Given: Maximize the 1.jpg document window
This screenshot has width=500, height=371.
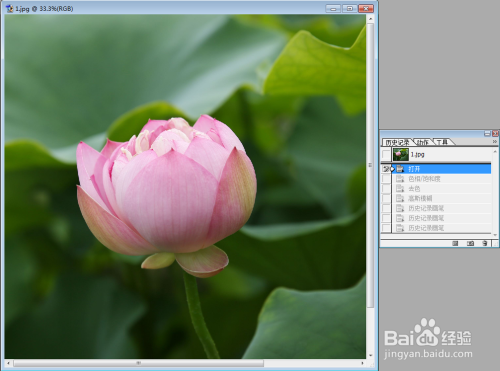Looking at the screenshot, I should [349, 9].
